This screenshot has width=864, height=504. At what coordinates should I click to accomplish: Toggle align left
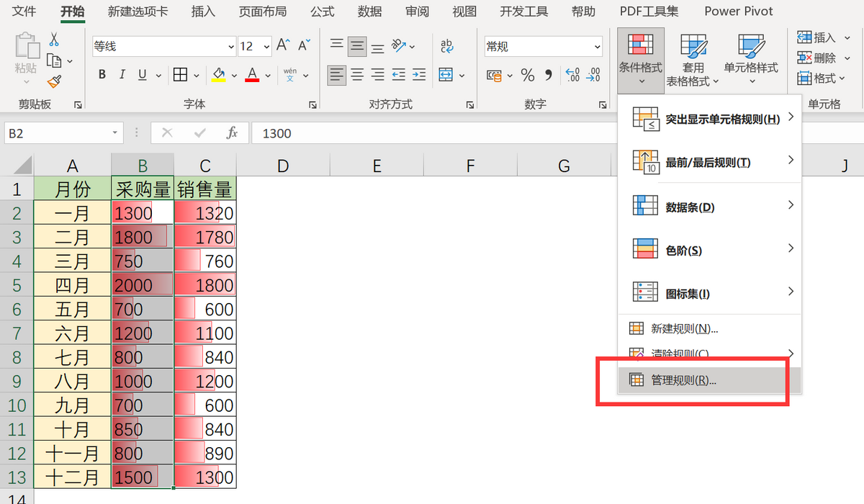336,75
